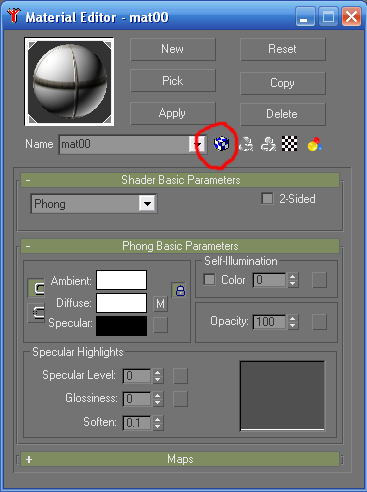The image size is (367, 492).
Task: Open the Diffuse color swatch
Action: pyautogui.click(x=121, y=303)
